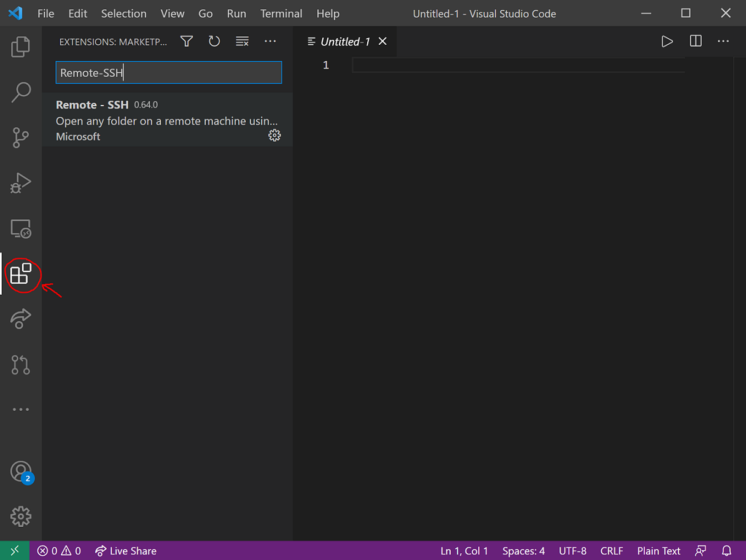Open the Remote Explorer view
This screenshot has width=746, height=560.
click(21, 228)
